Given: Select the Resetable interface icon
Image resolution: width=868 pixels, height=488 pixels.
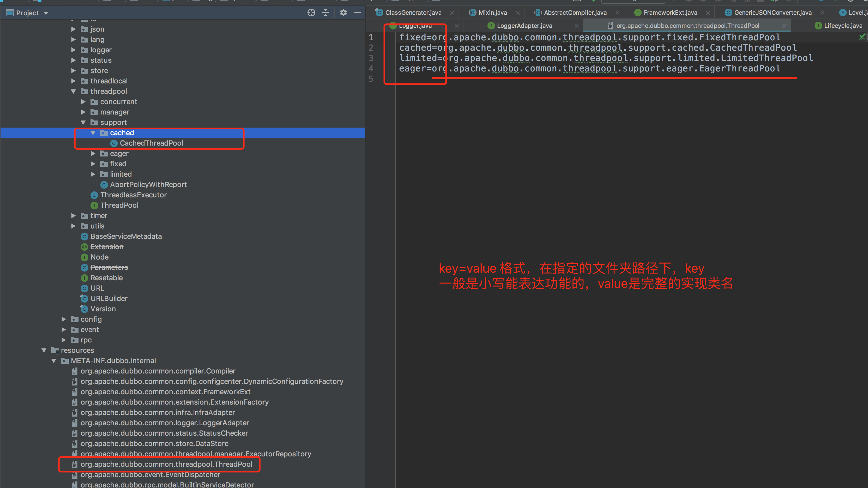Looking at the screenshot, I should pyautogui.click(x=85, y=278).
